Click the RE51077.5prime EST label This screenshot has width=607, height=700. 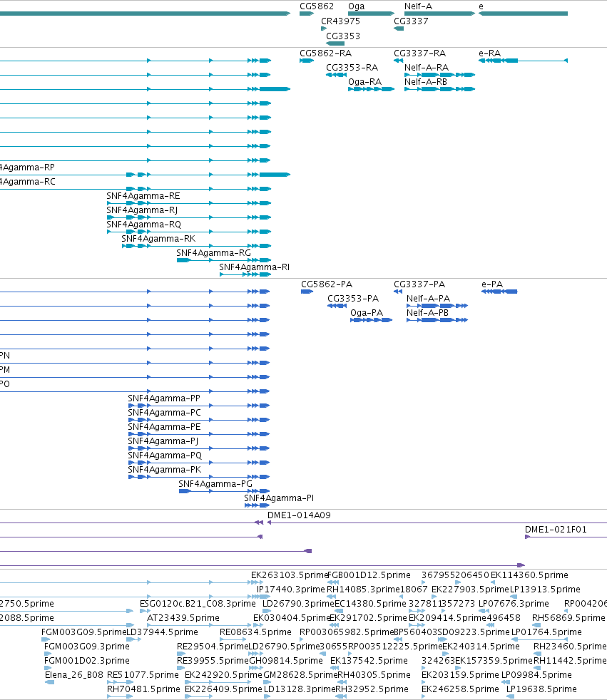143,675
